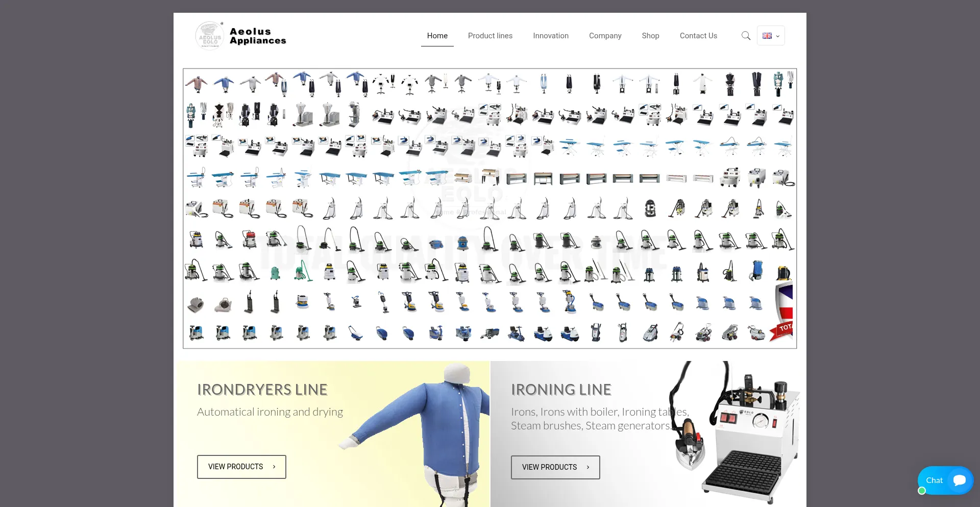Click View Products under Irondryers Line
The width and height of the screenshot is (980, 507).
pos(241,467)
